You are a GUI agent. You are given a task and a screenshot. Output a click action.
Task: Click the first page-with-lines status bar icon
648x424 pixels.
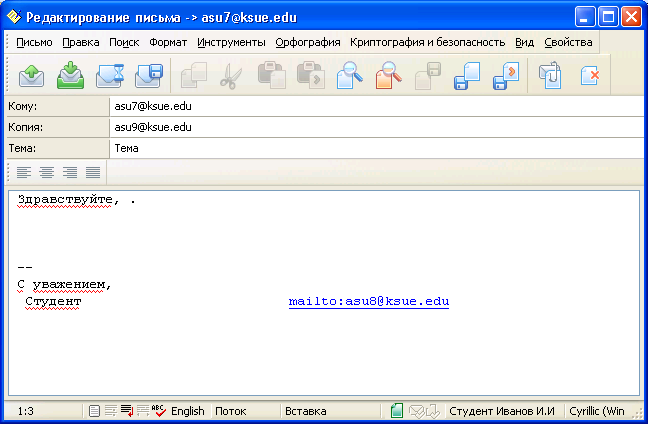[94, 411]
